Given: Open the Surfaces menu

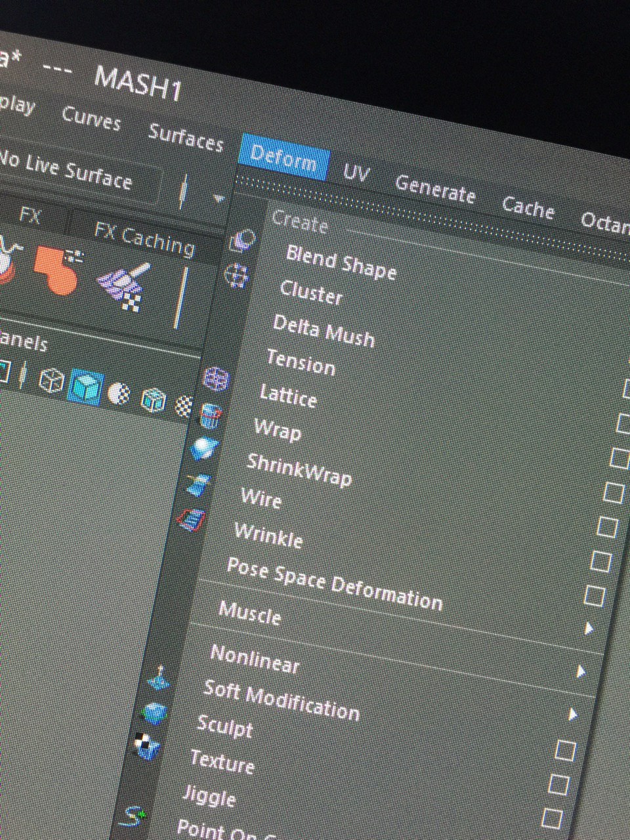Looking at the screenshot, I should [x=186, y=138].
